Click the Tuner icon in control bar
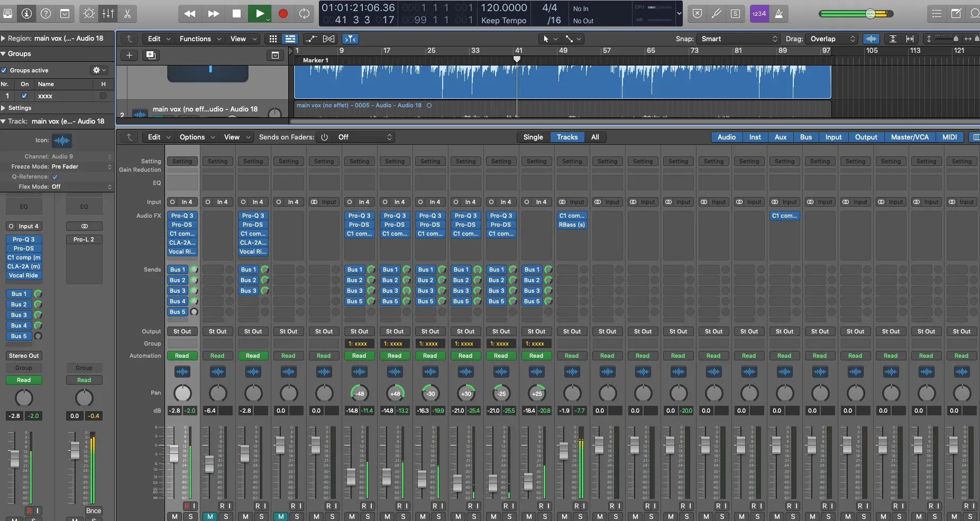The image size is (980, 521). pyautogui.click(x=716, y=14)
